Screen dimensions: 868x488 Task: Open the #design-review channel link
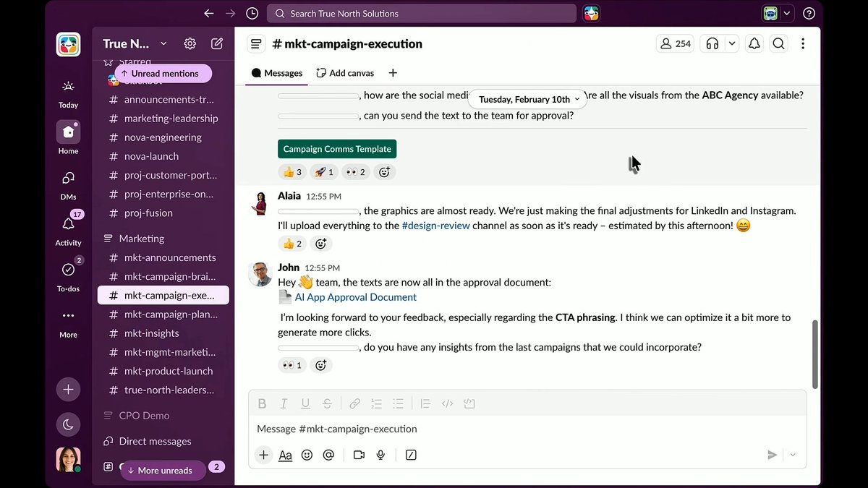tap(436, 226)
